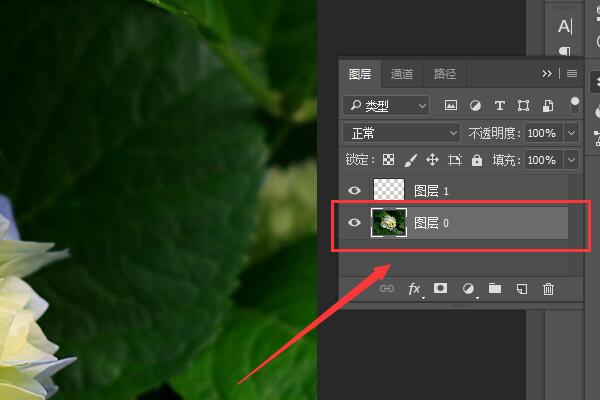The height and width of the screenshot is (400, 600).
Task: Create a new layer
Action: click(x=522, y=289)
